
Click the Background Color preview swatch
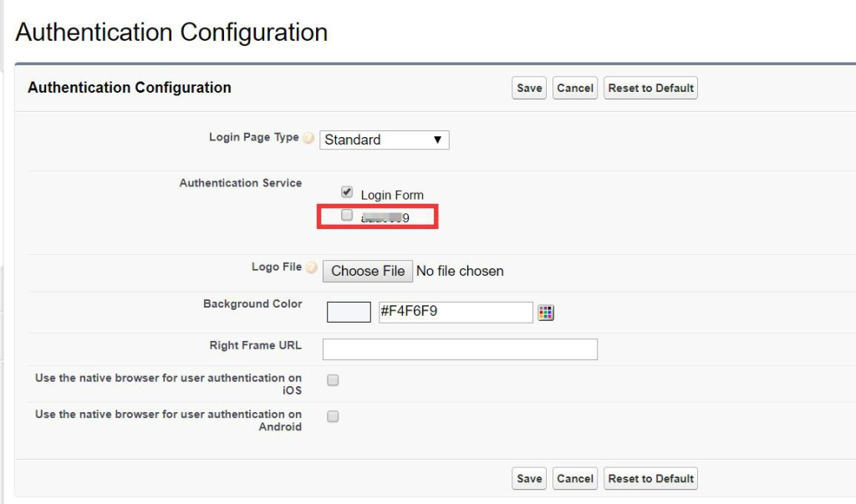pyautogui.click(x=349, y=313)
